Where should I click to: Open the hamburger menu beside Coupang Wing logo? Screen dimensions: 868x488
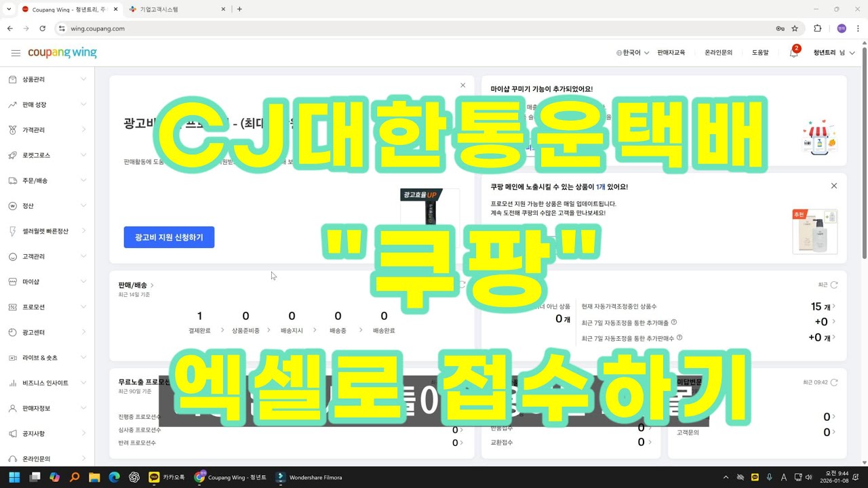pyautogui.click(x=16, y=53)
